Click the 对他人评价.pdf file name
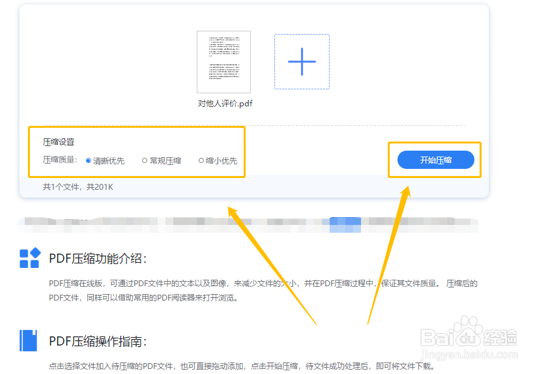The image size is (549, 374). 225,103
